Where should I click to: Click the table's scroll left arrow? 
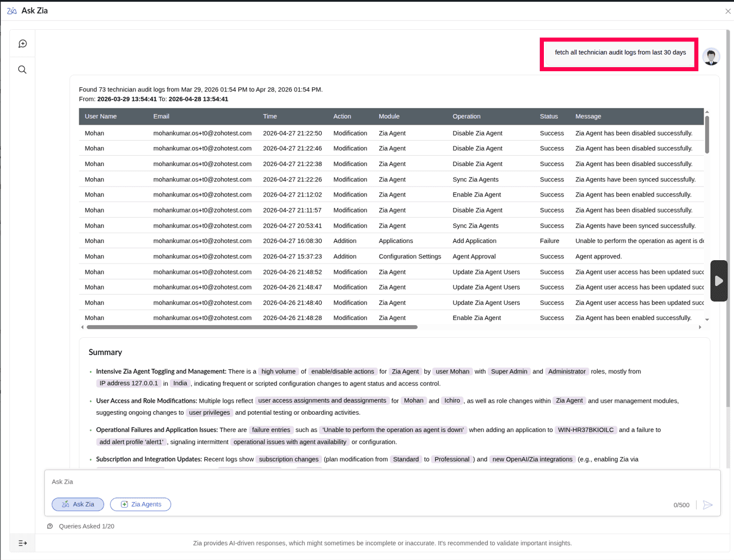point(82,327)
